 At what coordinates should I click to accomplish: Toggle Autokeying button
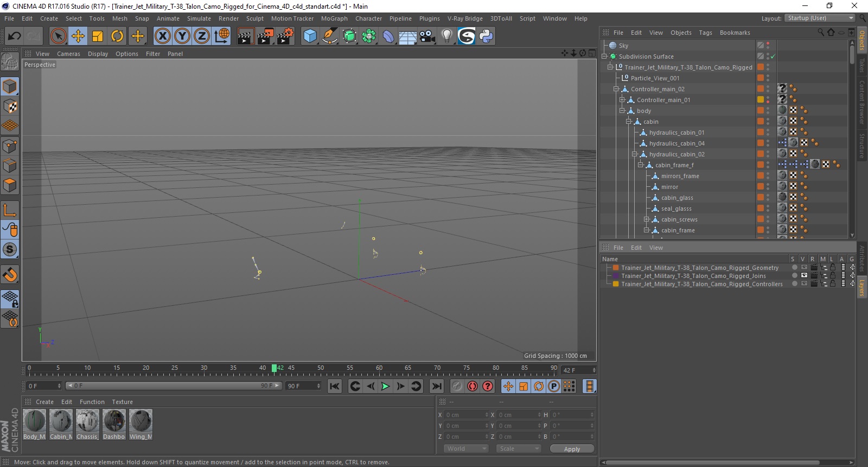pos(473,386)
